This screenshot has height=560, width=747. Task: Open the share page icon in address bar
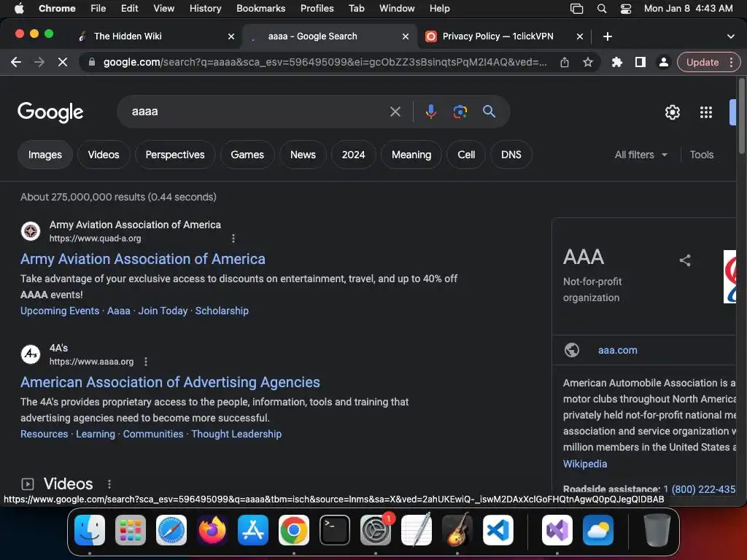[565, 62]
